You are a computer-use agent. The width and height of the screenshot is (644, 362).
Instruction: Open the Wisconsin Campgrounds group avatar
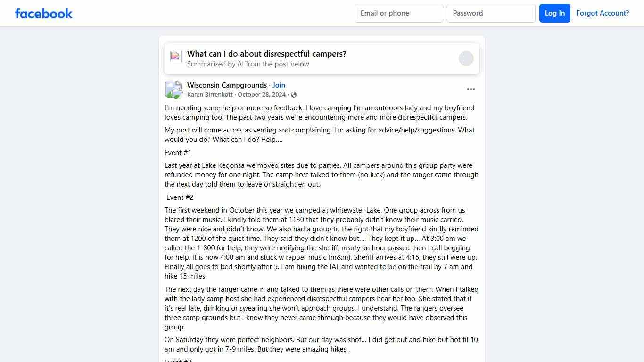(173, 90)
